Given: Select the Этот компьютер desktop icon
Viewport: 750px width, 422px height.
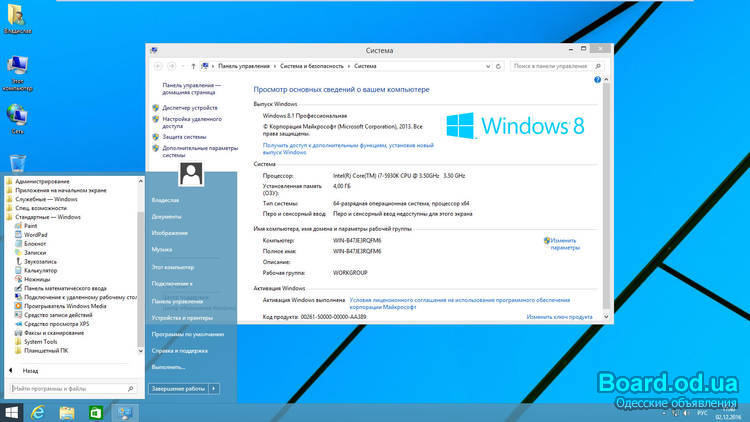Looking at the screenshot, I should pyautogui.click(x=17, y=73).
